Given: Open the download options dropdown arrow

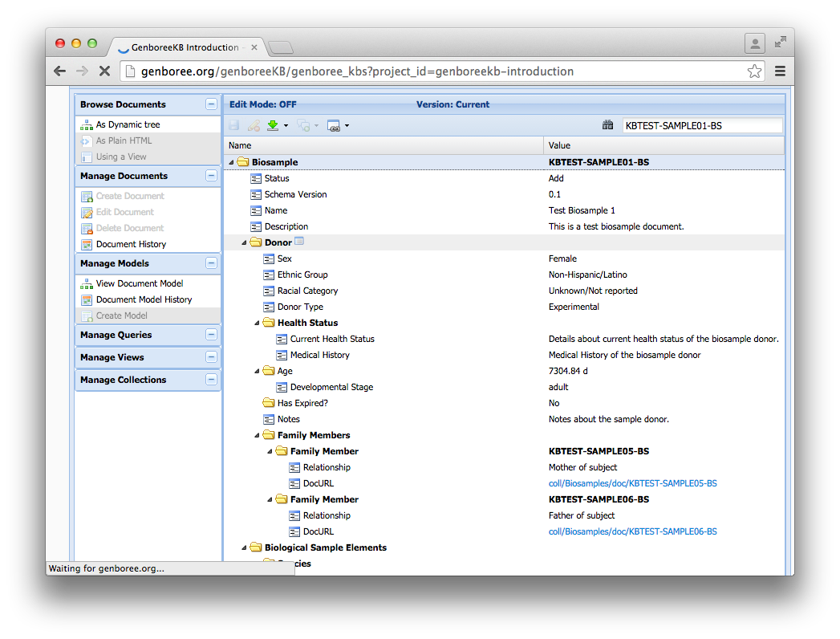Looking at the screenshot, I should [286, 125].
